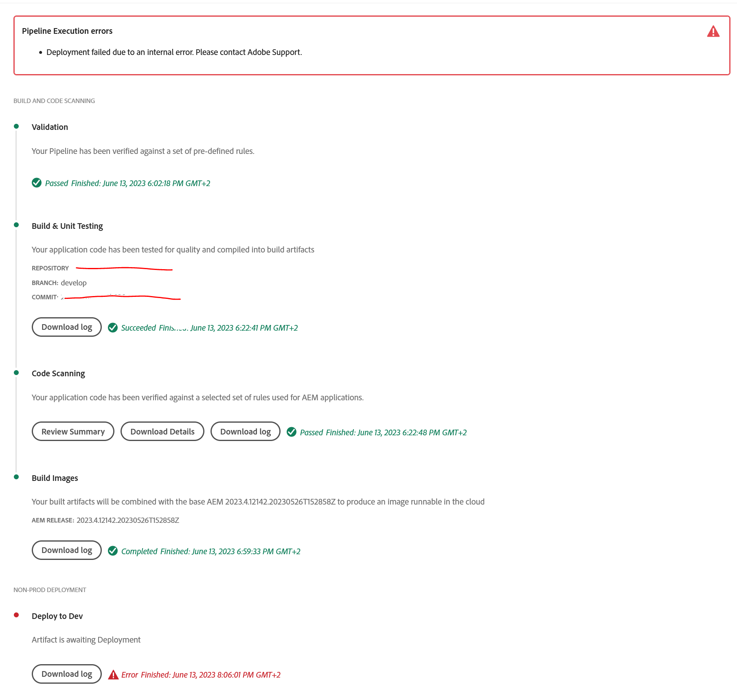Click the NON-PROD DEPLOYMENT section header
This screenshot has width=737, height=700.
pos(50,590)
